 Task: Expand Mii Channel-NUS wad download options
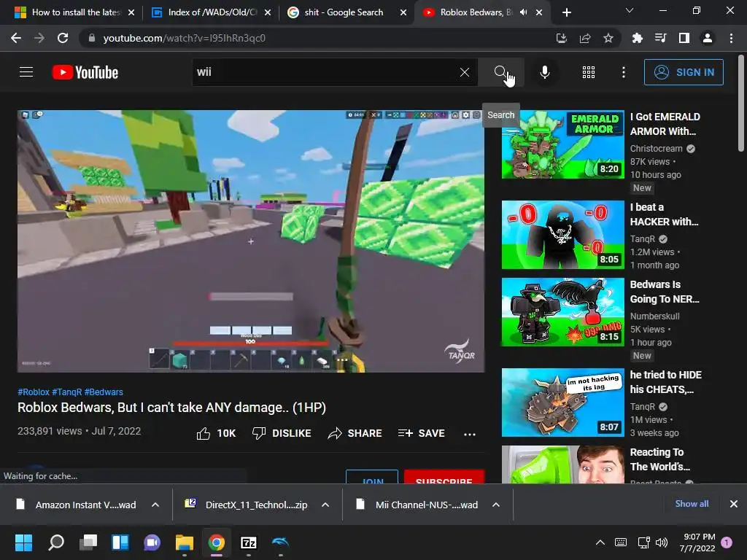click(496, 505)
